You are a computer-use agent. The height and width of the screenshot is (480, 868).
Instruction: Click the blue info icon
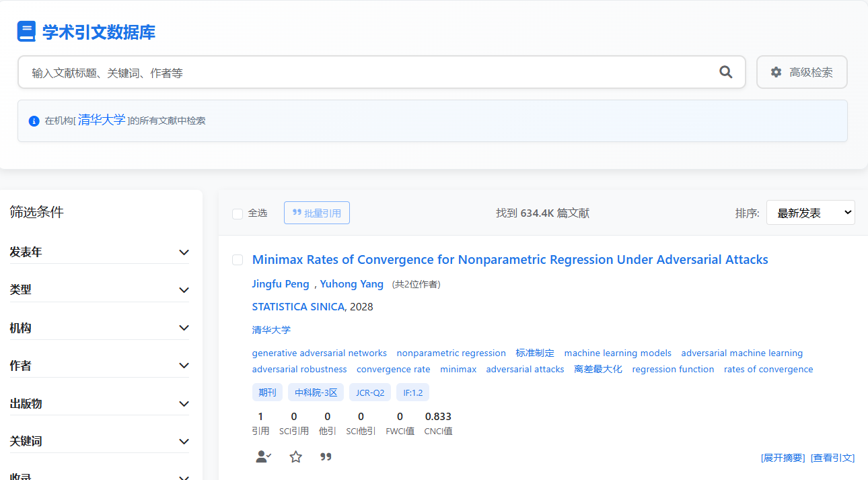point(34,121)
